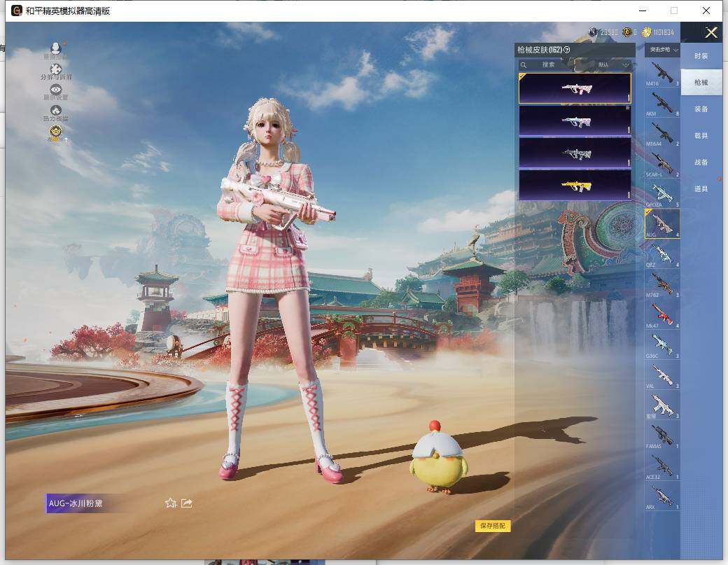Click the silver currency icon at top
The height and width of the screenshot is (565, 728).
point(592,32)
